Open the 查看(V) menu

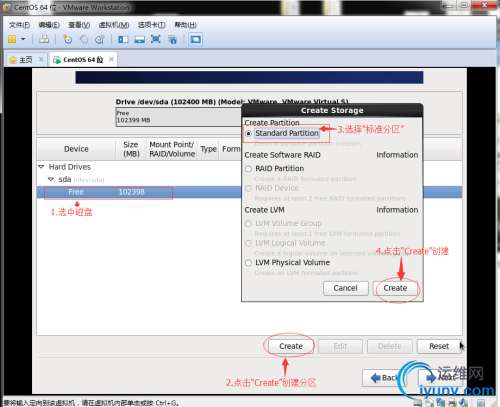pyautogui.click(x=79, y=25)
